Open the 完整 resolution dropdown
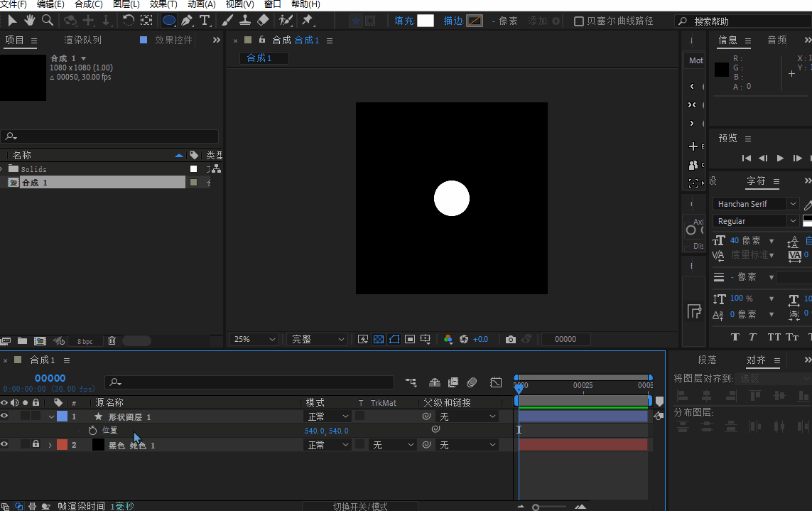This screenshot has height=511, width=812. (317, 340)
